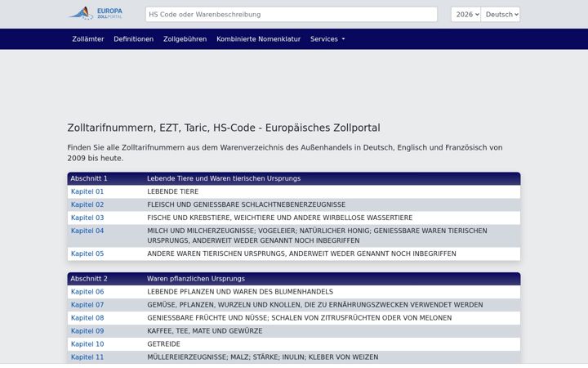Open Kombinierte Nomenklatur menu item
588x368 pixels.
[258, 39]
